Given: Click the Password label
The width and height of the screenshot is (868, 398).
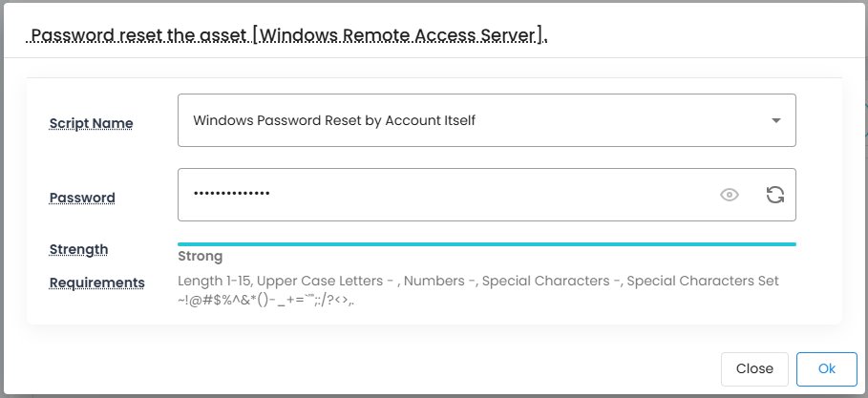Looking at the screenshot, I should point(82,198).
